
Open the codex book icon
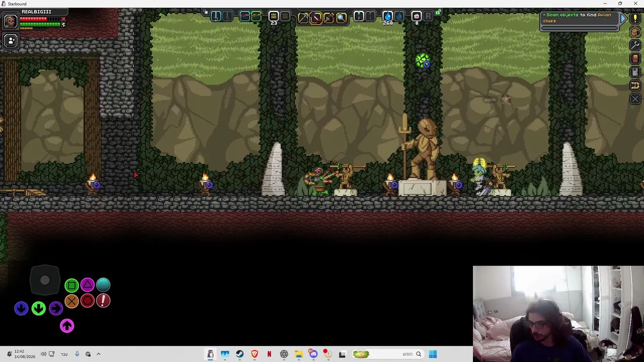point(635,59)
